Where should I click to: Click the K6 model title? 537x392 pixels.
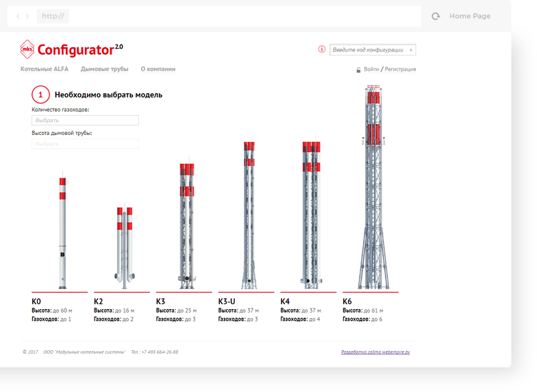(x=347, y=302)
